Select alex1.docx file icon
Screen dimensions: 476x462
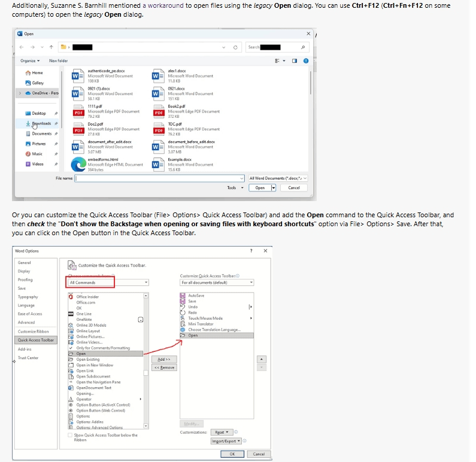[158, 76]
